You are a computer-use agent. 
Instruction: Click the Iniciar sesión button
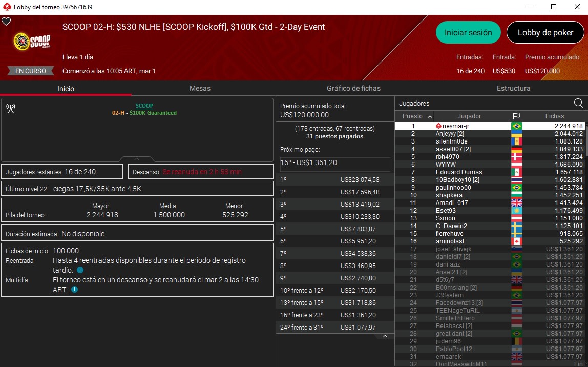[468, 33]
